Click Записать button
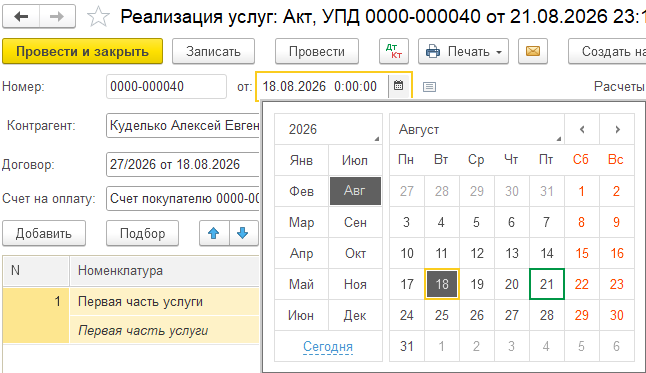The width and height of the screenshot is (646, 373). click(x=213, y=52)
